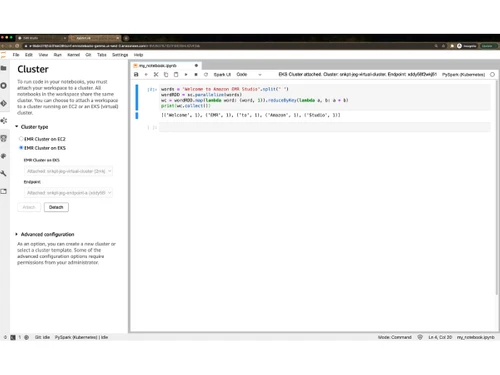
Task: Open the EMR Cluster on EKS dropdown
Action: (68, 171)
